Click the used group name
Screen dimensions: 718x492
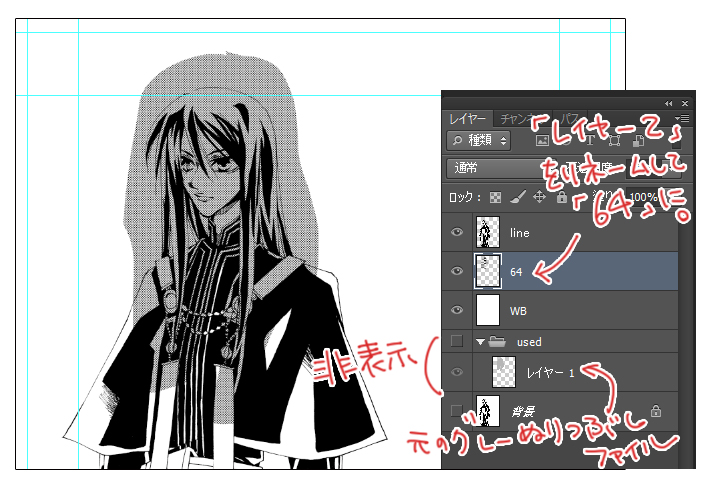pos(529,342)
